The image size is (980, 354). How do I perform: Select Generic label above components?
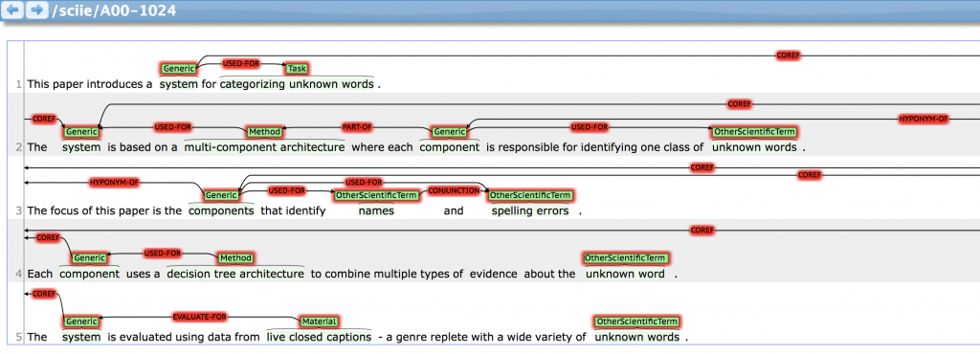pos(221,195)
